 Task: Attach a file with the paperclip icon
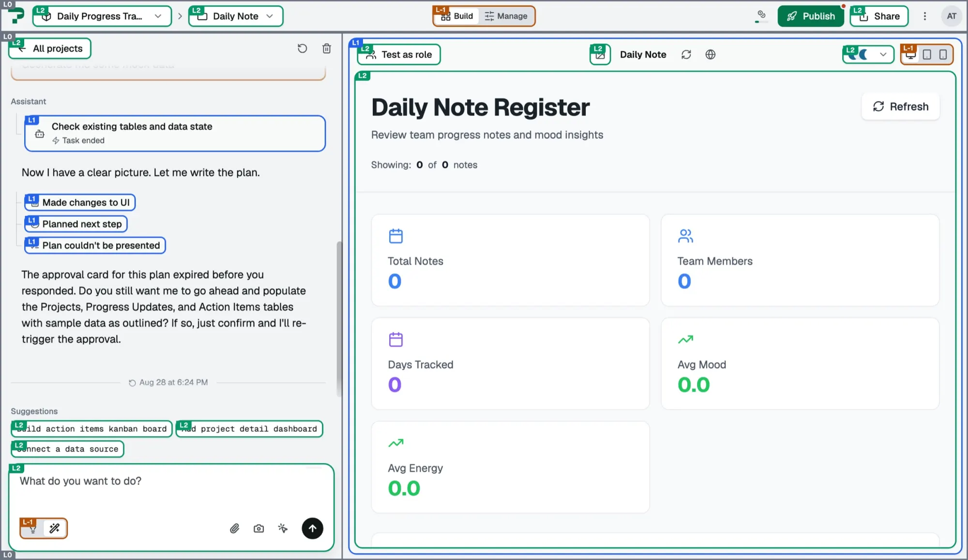click(234, 528)
